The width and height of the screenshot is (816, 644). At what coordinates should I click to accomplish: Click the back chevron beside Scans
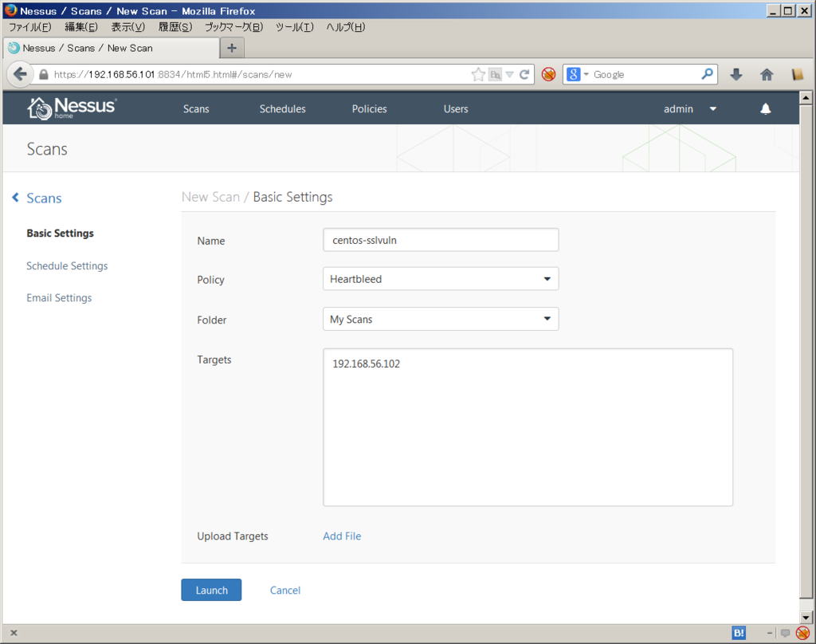[x=16, y=198]
